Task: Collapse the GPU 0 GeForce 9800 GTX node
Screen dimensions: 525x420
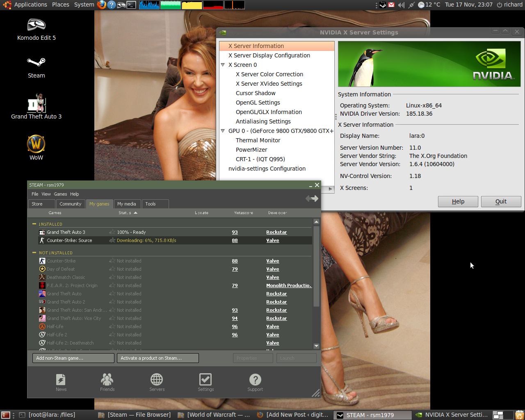Action: coord(223,131)
